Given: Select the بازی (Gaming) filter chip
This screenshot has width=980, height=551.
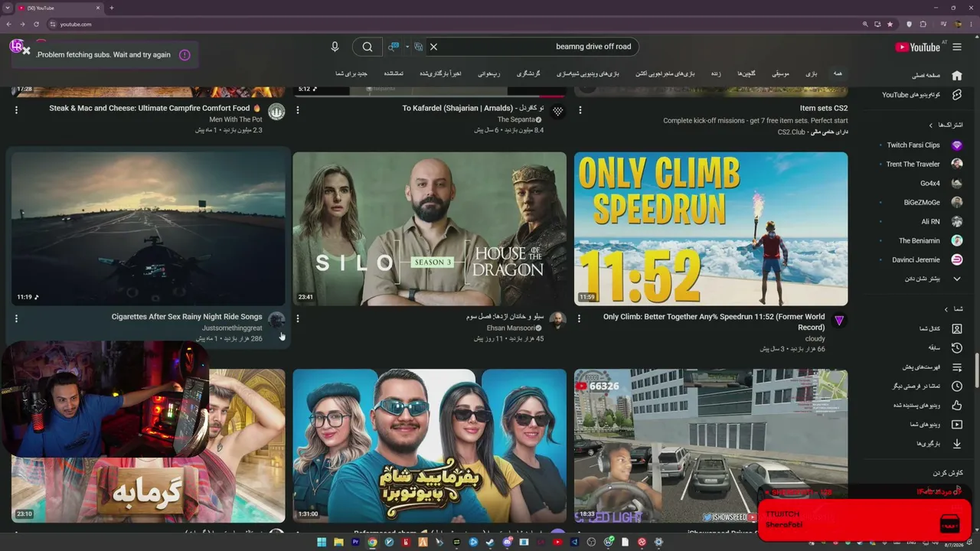Looking at the screenshot, I should (812, 73).
